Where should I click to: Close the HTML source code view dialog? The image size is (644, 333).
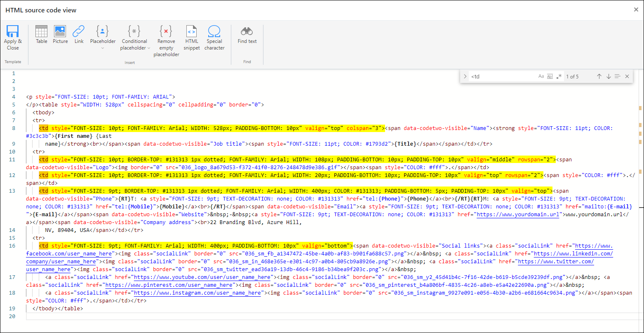[636, 9]
